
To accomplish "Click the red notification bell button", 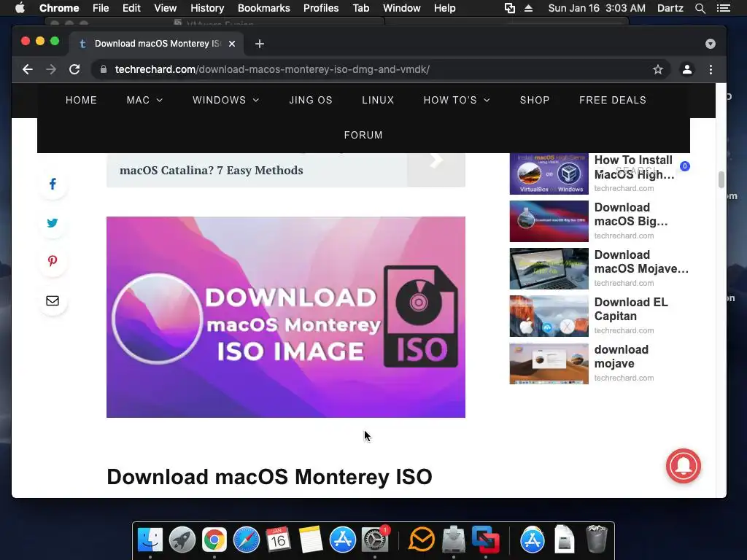I will pyautogui.click(x=683, y=466).
